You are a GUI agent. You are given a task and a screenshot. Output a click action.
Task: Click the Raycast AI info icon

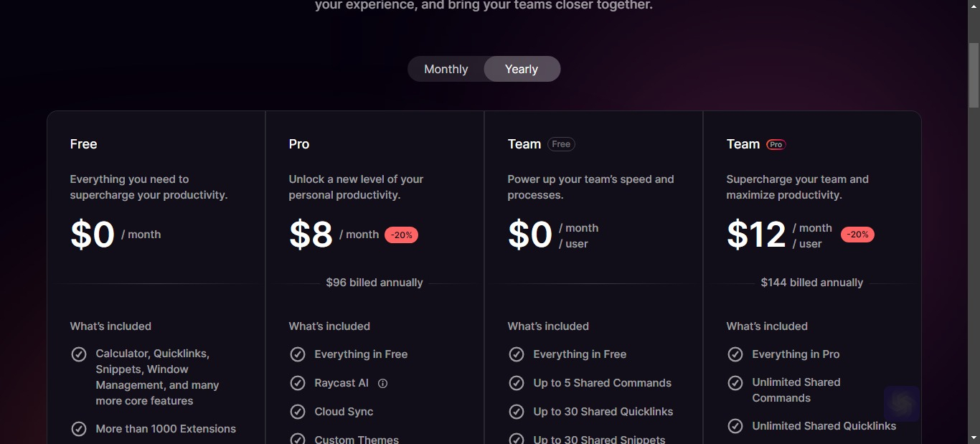(382, 384)
